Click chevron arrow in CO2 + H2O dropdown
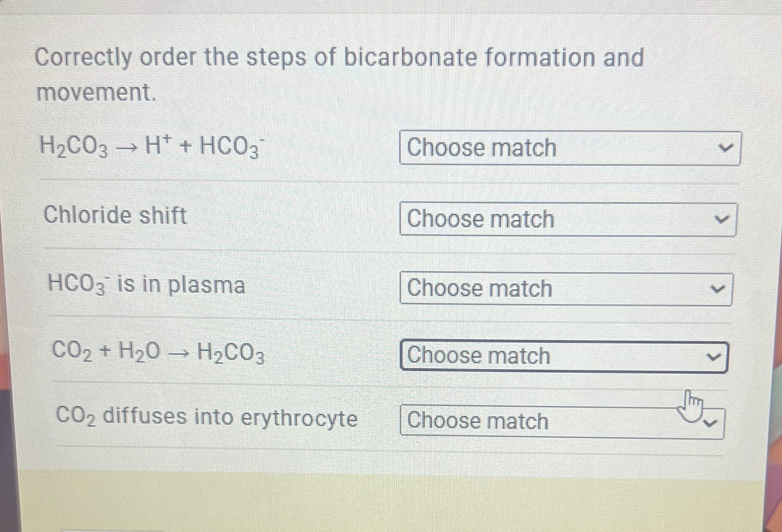 pos(714,357)
